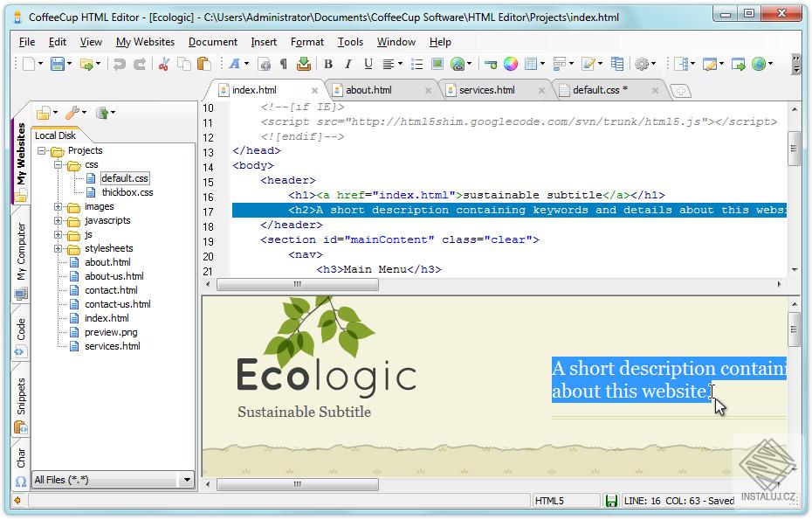Open services.html from the file list
The height and width of the screenshot is (520, 812).
click(113, 345)
